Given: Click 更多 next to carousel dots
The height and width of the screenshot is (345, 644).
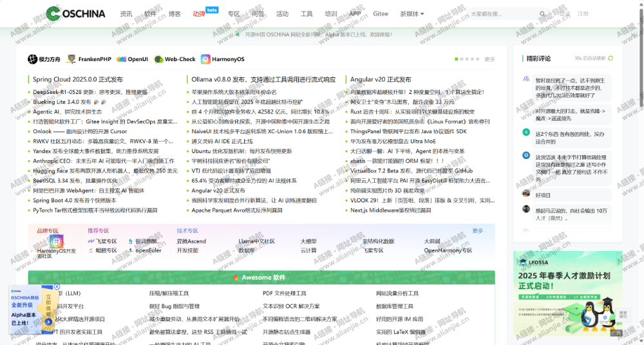Looking at the screenshot, I should pyautogui.click(x=489, y=59).
